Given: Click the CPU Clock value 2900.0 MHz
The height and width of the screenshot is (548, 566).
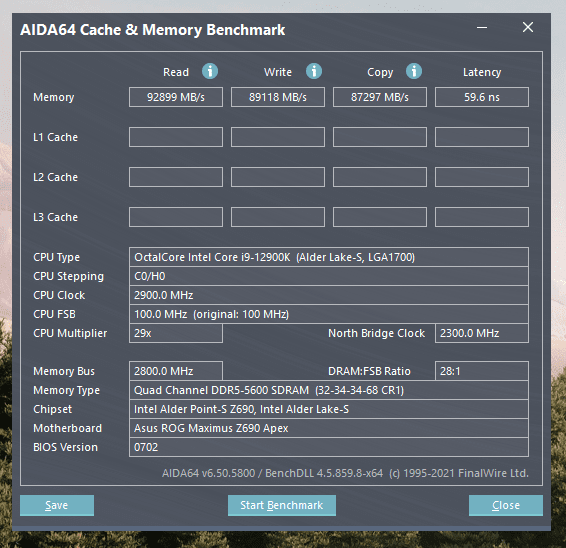Looking at the screenshot, I should pyautogui.click(x=329, y=295).
